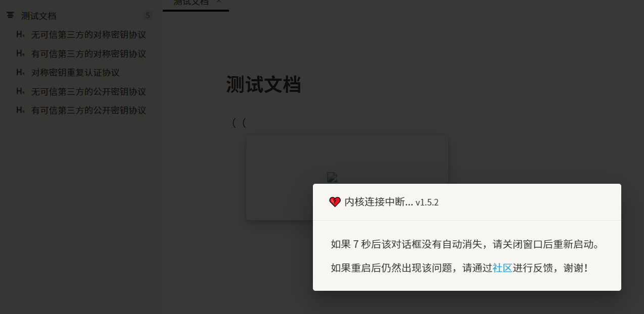Select outline heading 对称密钥重复认证协议
The width and height of the screenshot is (644, 314).
pos(75,72)
